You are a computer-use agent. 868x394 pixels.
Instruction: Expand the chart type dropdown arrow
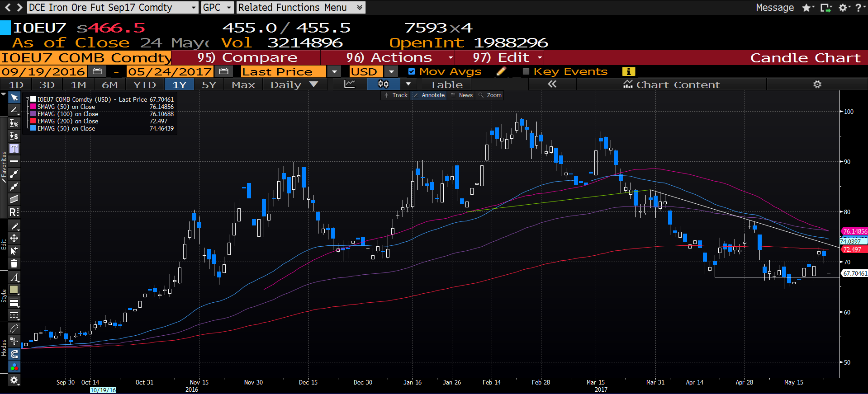click(x=408, y=84)
